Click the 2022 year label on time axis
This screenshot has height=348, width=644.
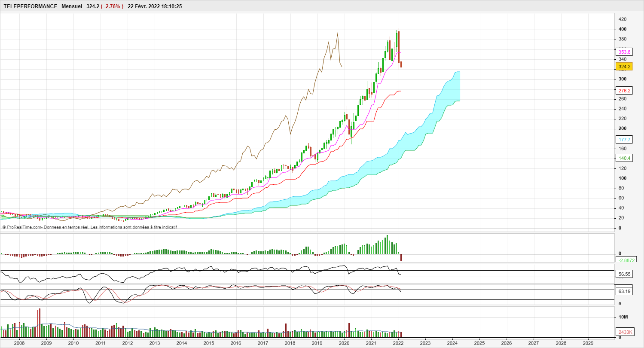coord(398,343)
